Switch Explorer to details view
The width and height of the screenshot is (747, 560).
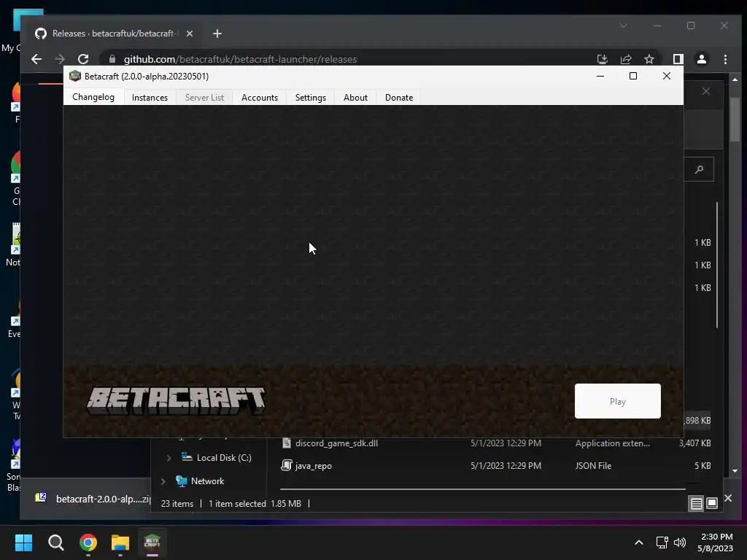click(x=696, y=503)
